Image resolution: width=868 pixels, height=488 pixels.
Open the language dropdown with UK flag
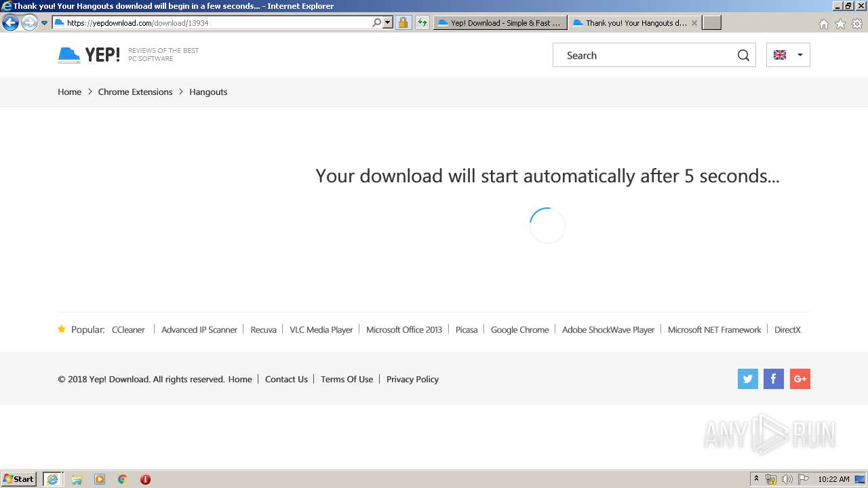point(788,55)
